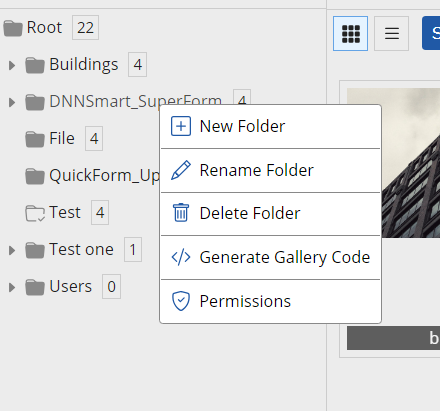Click the trash can icon for Delete Folder

pyautogui.click(x=181, y=213)
